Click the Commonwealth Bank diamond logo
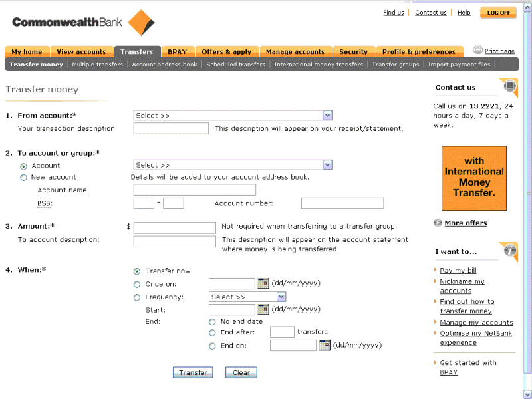Image resolution: width=532 pixels, height=399 pixels. (141, 22)
